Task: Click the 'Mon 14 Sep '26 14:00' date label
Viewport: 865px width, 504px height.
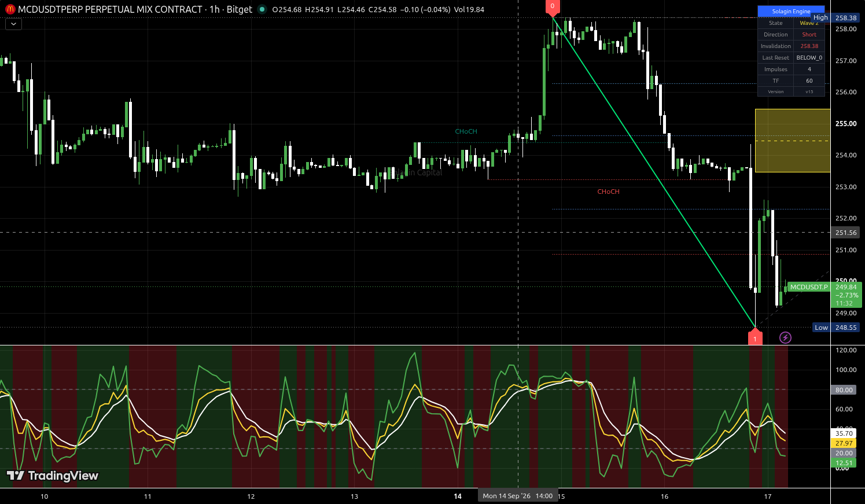Action: 518,496
